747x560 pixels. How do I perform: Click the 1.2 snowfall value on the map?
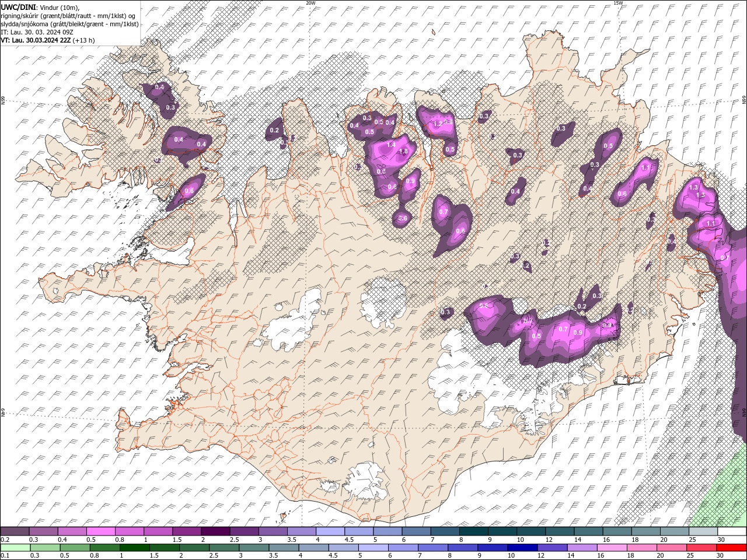(x=438, y=124)
